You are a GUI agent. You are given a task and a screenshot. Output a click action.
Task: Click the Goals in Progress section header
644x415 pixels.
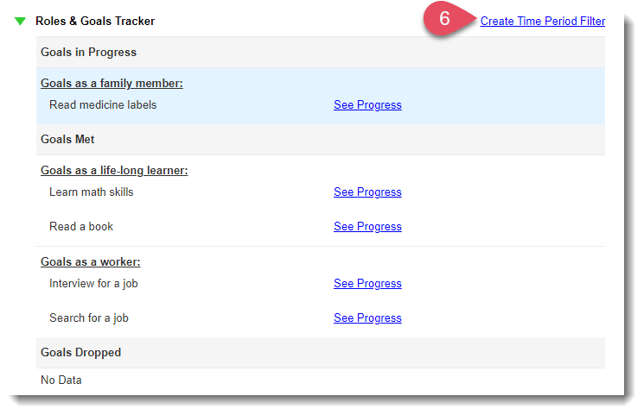point(88,52)
